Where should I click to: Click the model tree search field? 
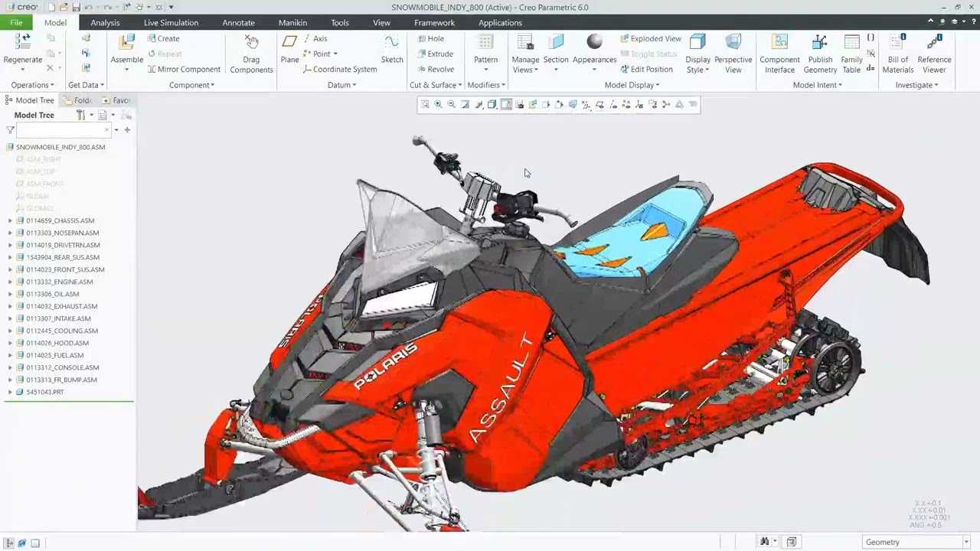coord(64,130)
